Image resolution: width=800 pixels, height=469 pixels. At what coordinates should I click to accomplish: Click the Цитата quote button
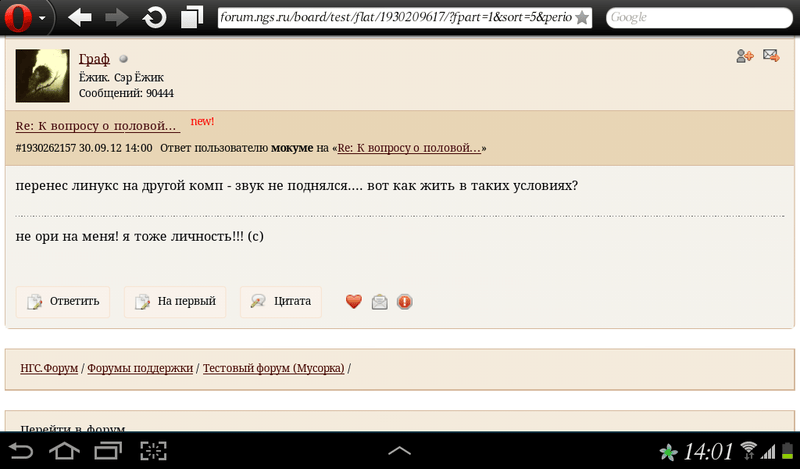pyautogui.click(x=281, y=302)
